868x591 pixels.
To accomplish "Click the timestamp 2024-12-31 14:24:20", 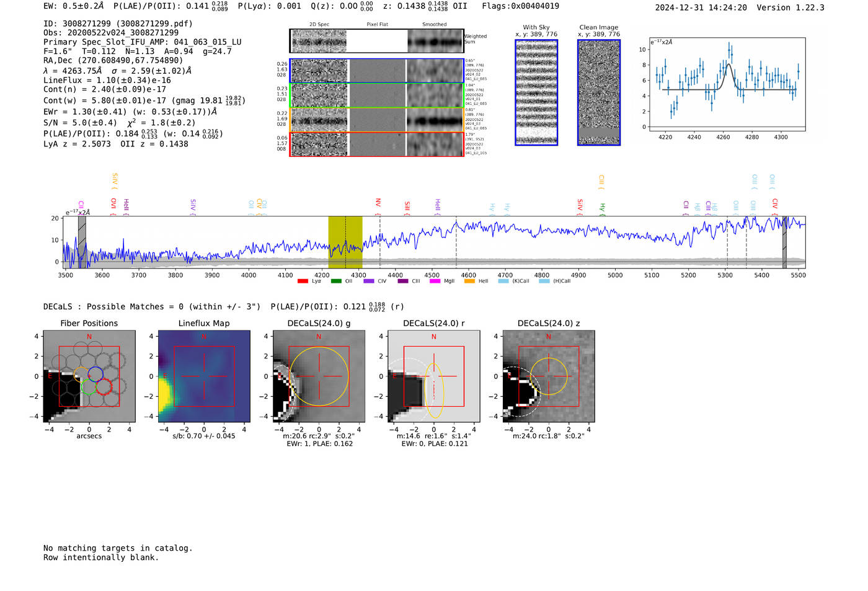I will click(x=701, y=7).
